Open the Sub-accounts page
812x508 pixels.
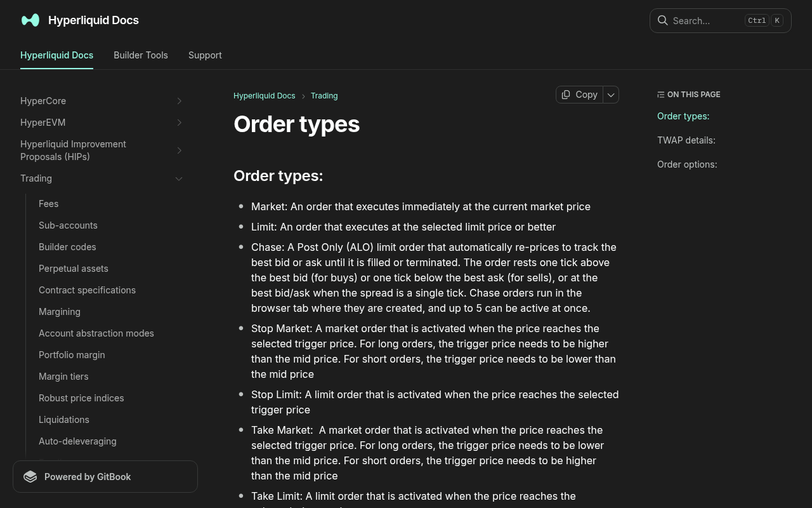(x=68, y=225)
